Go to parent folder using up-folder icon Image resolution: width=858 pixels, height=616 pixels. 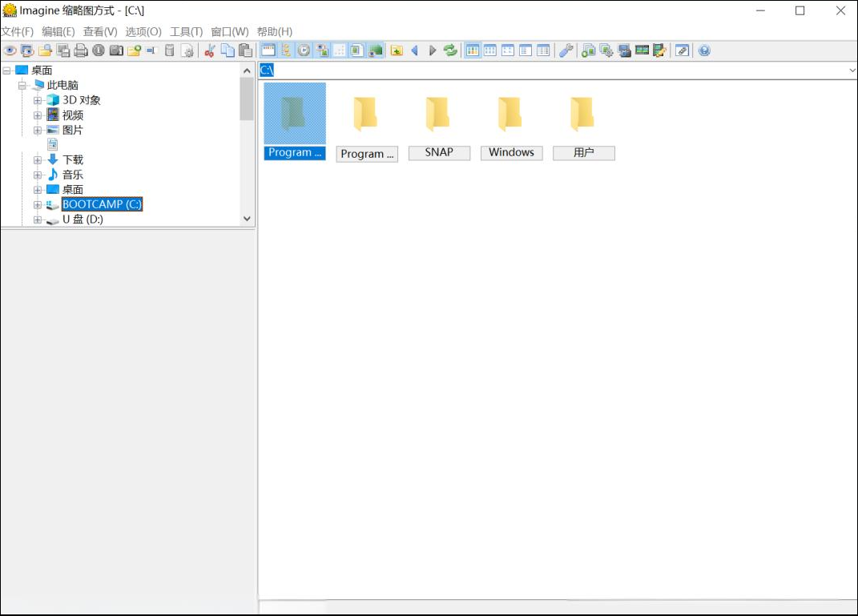397,51
